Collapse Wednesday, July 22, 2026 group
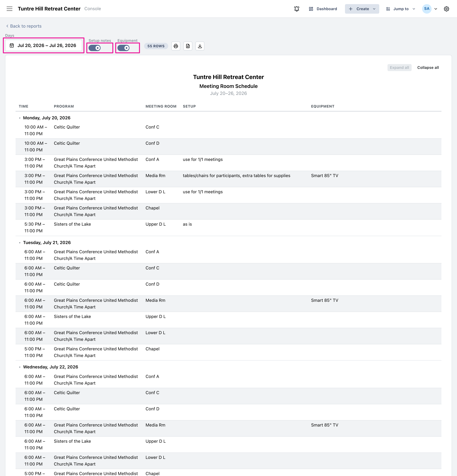Screen dimensions: 457x476 pos(20,367)
